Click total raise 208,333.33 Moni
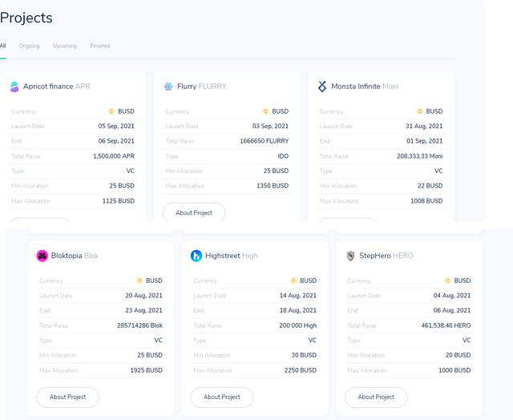Image resolution: width=513 pixels, height=420 pixels. coord(420,156)
